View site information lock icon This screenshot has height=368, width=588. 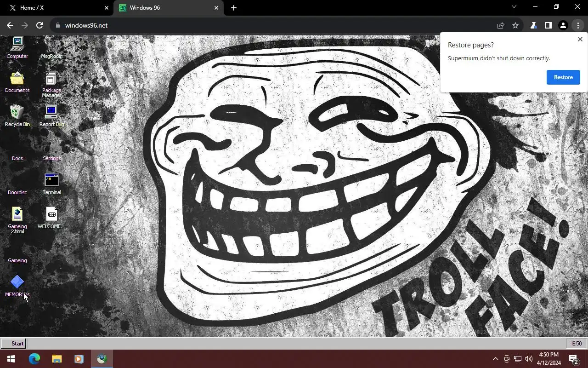click(x=58, y=25)
